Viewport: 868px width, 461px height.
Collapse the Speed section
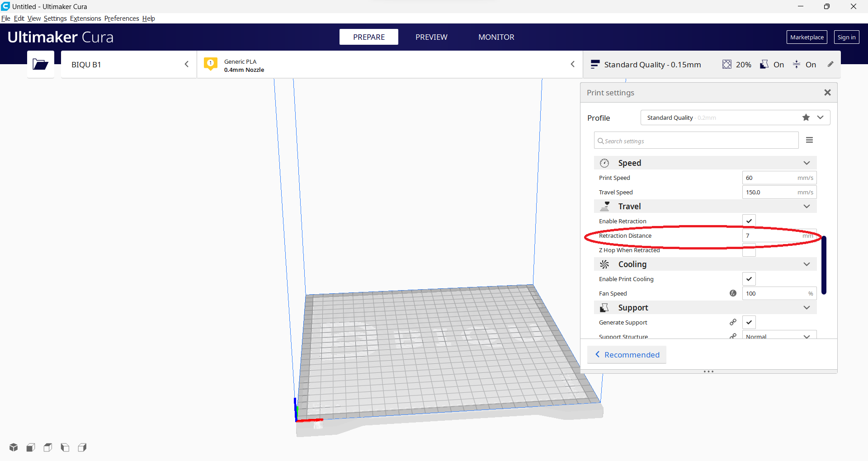click(807, 163)
